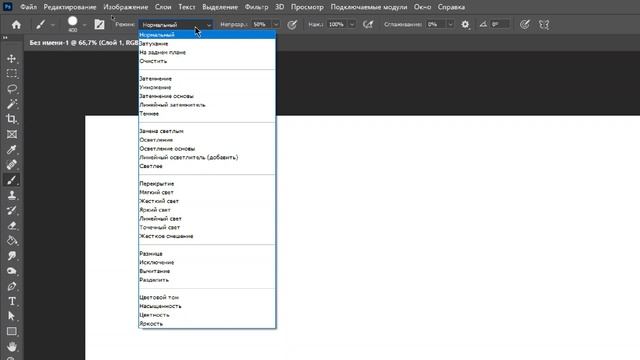Toggle pressure for brush size
Viewport: 640px width, 360px height.
pyautogui.click(x=524, y=24)
